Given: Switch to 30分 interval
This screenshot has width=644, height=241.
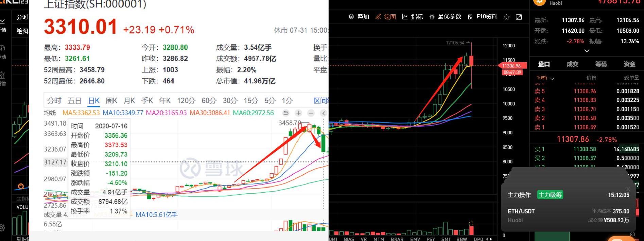Looking at the screenshot, I should click(x=230, y=100).
